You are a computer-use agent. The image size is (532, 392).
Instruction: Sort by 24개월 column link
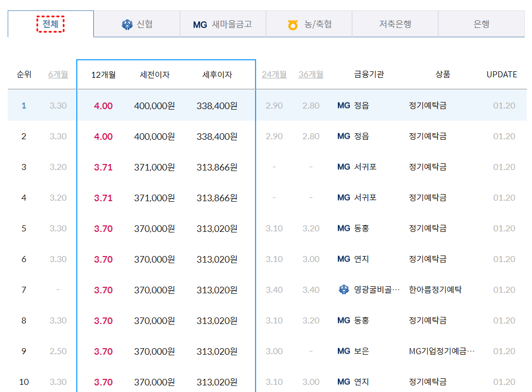click(x=274, y=74)
